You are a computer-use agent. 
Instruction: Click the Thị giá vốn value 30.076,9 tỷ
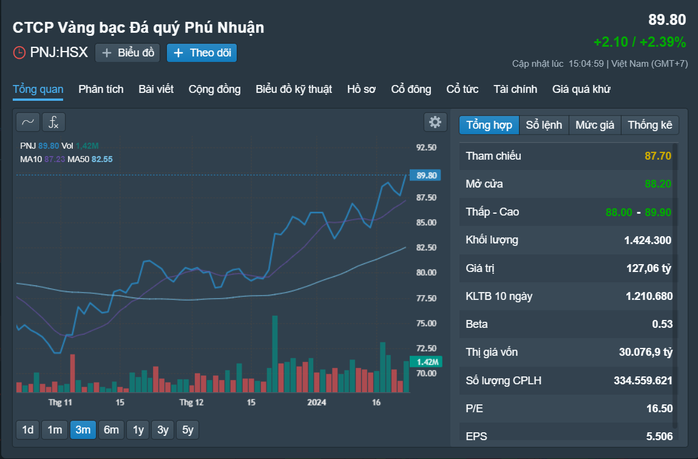coord(645,353)
